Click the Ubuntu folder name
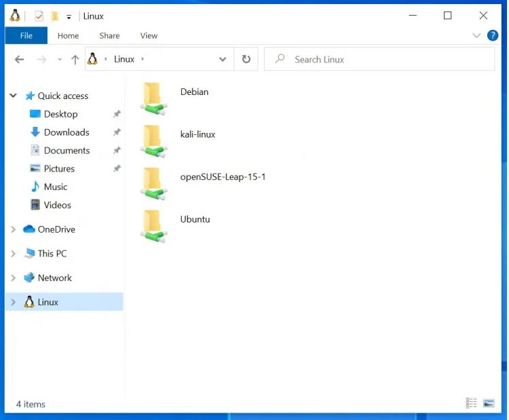Image resolution: width=509 pixels, height=420 pixels. 195,219
